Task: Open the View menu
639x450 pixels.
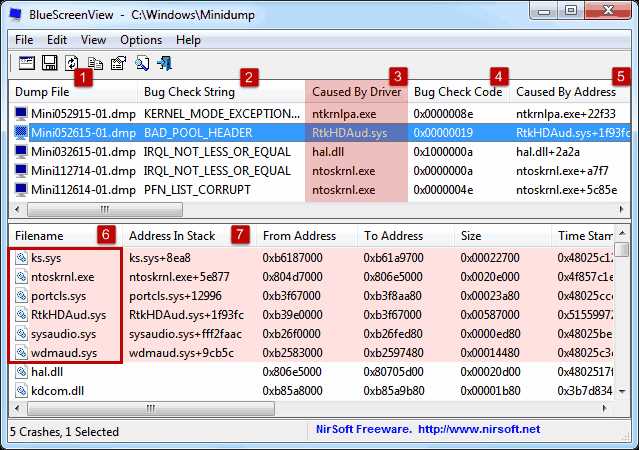Action: 93,40
